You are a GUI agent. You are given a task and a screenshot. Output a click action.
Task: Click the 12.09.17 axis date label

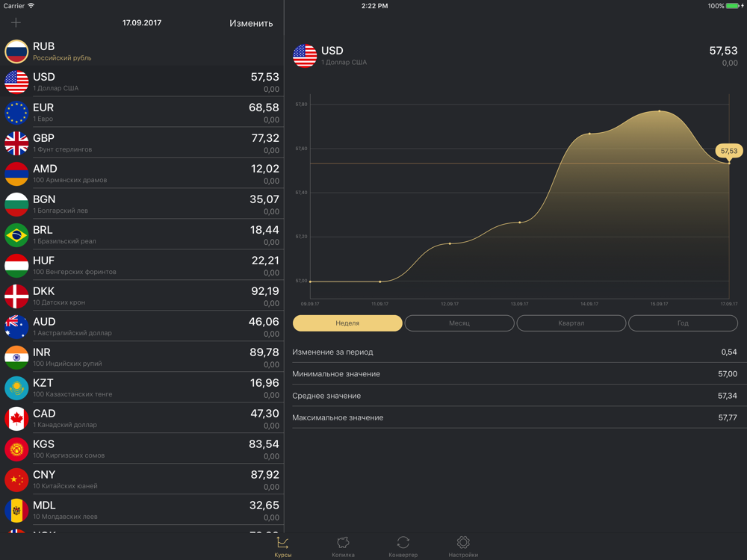pos(450,304)
